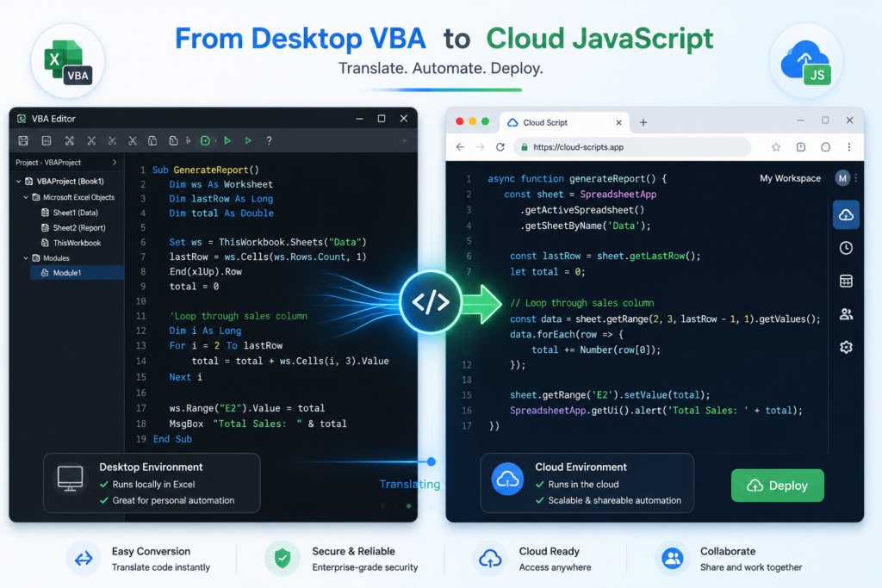
Task: Click the VBA Editor title bar app icon
Action: coord(22,119)
